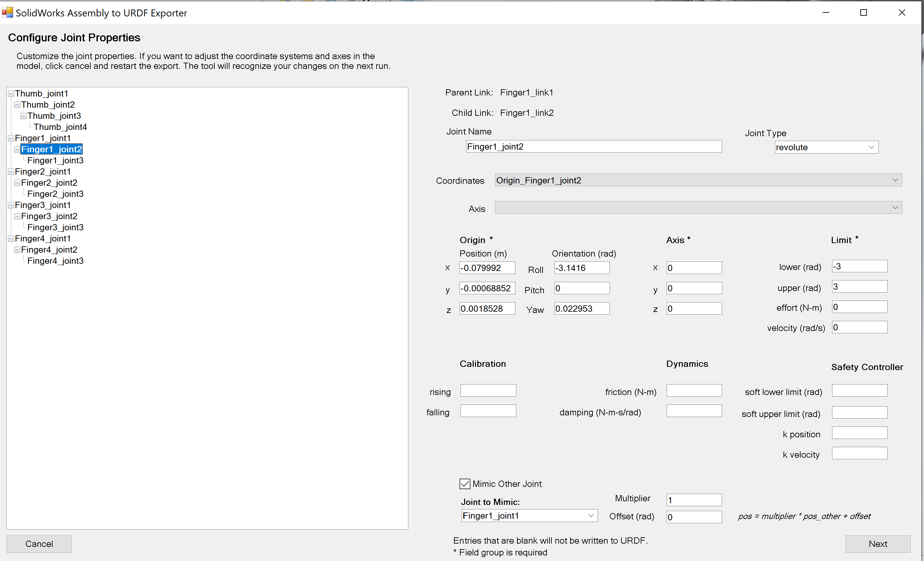Click the Calibration falling field
This screenshot has width=924, height=561.
pyautogui.click(x=488, y=411)
